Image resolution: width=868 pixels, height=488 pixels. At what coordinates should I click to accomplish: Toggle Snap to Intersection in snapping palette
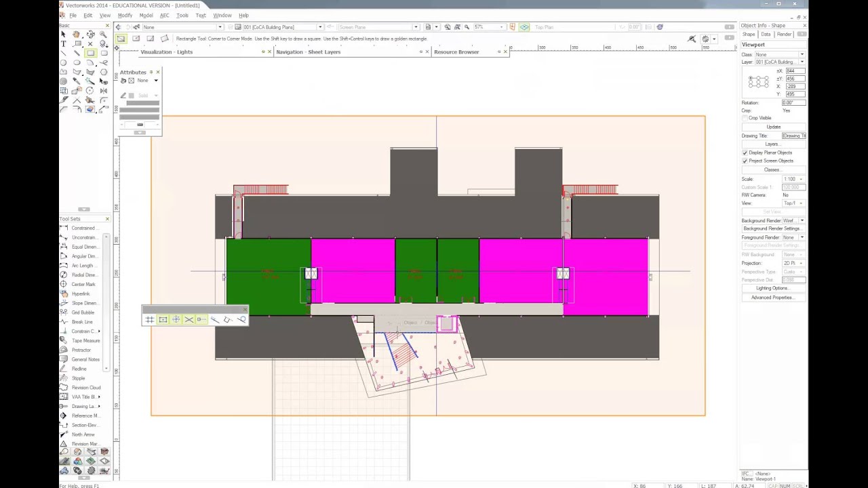point(189,319)
